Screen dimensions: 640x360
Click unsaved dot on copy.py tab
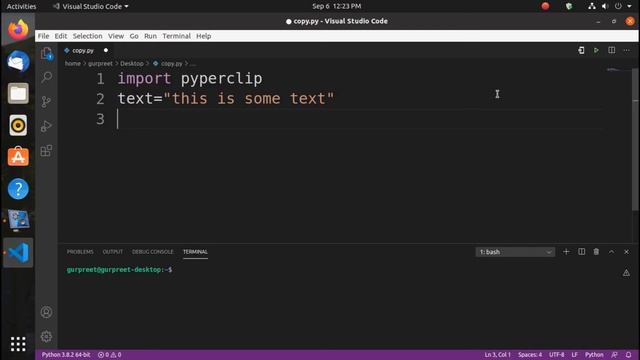tap(106, 50)
